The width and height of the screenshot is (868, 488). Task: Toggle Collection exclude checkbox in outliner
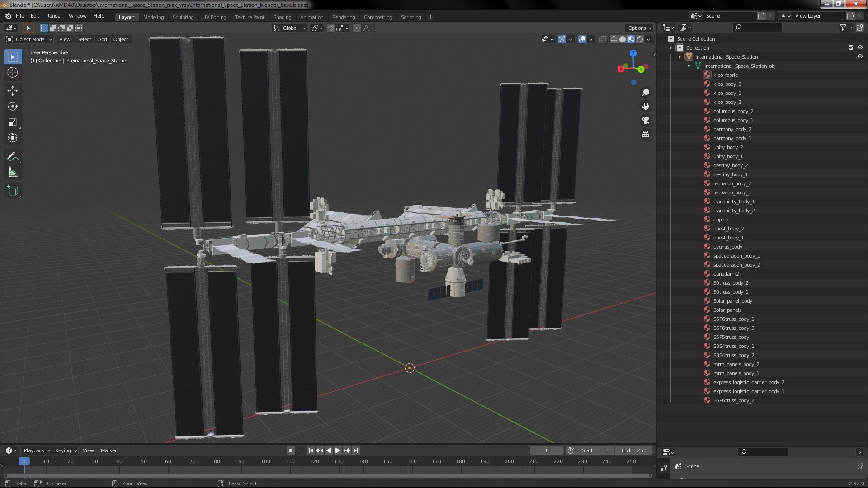click(851, 47)
